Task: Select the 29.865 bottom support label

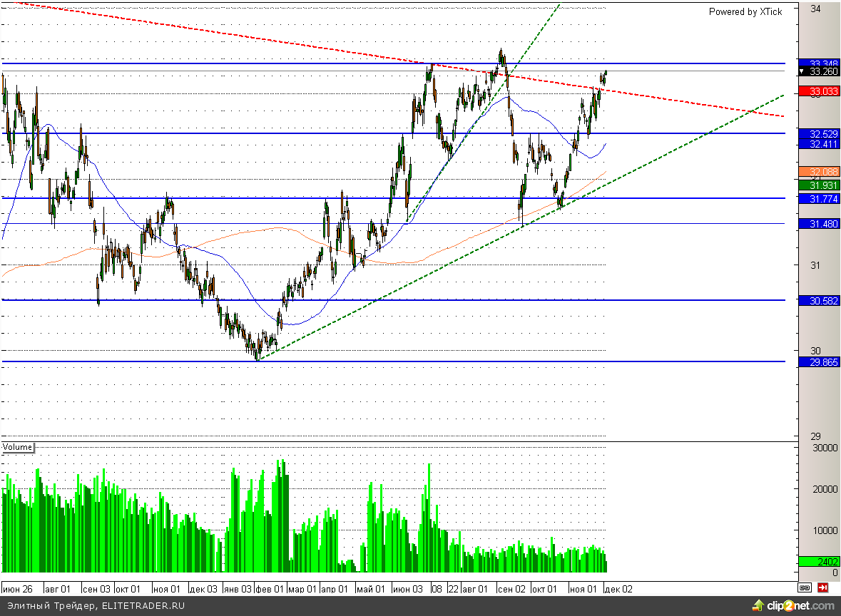Action: click(820, 362)
